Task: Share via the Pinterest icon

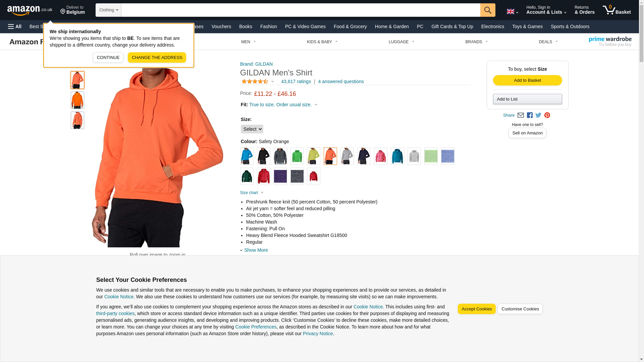Action: point(547,115)
